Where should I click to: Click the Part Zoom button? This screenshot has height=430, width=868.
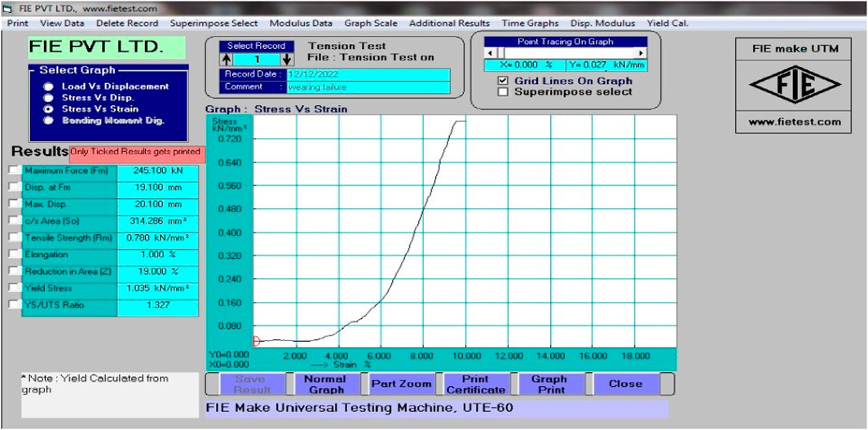401,384
